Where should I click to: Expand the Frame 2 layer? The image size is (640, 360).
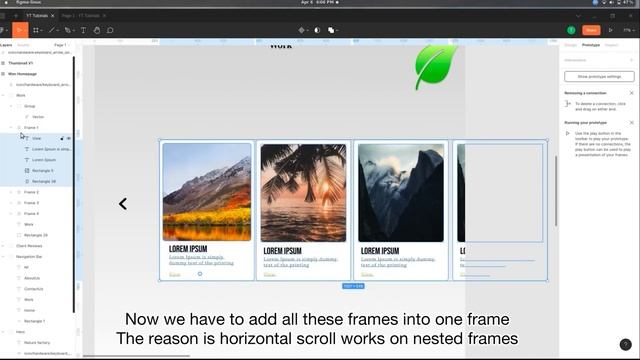click(x=11, y=192)
